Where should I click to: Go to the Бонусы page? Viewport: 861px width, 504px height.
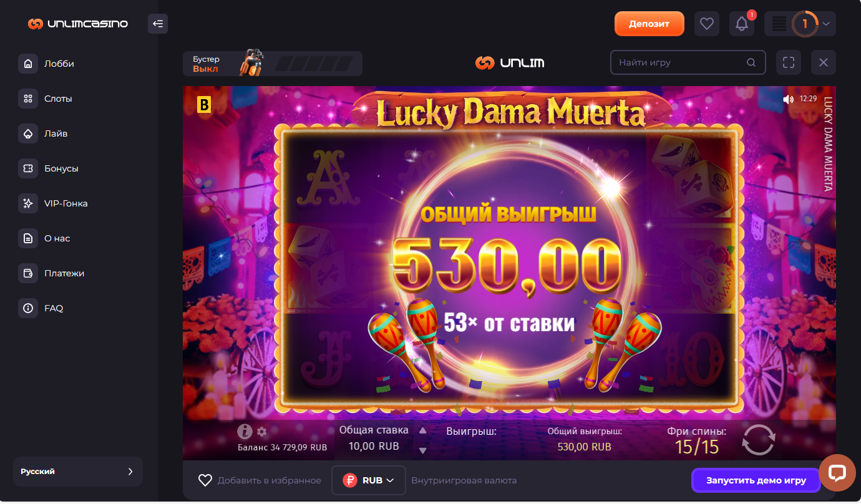pyautogui.click(x=61, y=168)
